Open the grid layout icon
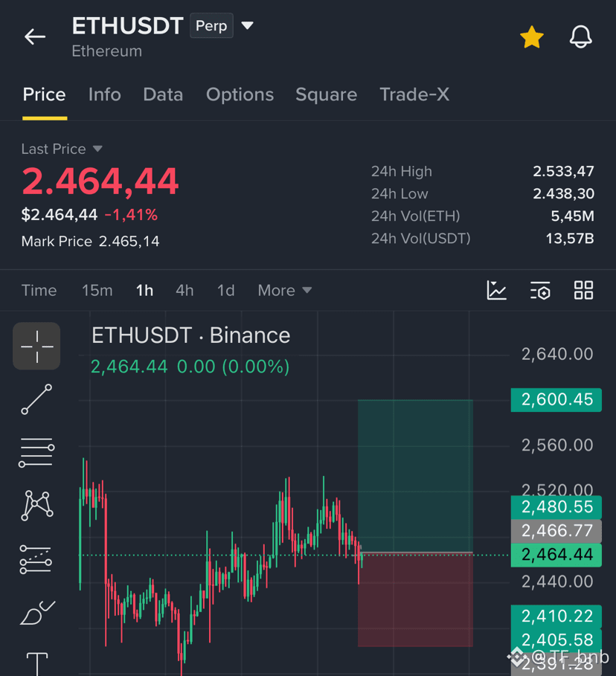 coord(584,290)
